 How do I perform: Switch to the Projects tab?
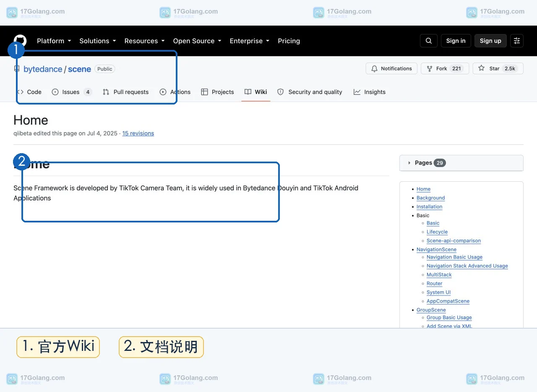[217, 92]
